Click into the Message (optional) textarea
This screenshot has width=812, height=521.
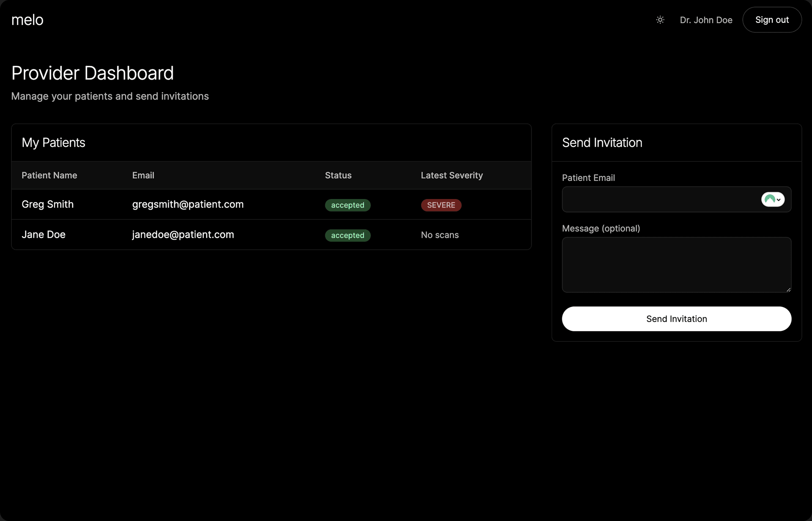coord(676,265)
